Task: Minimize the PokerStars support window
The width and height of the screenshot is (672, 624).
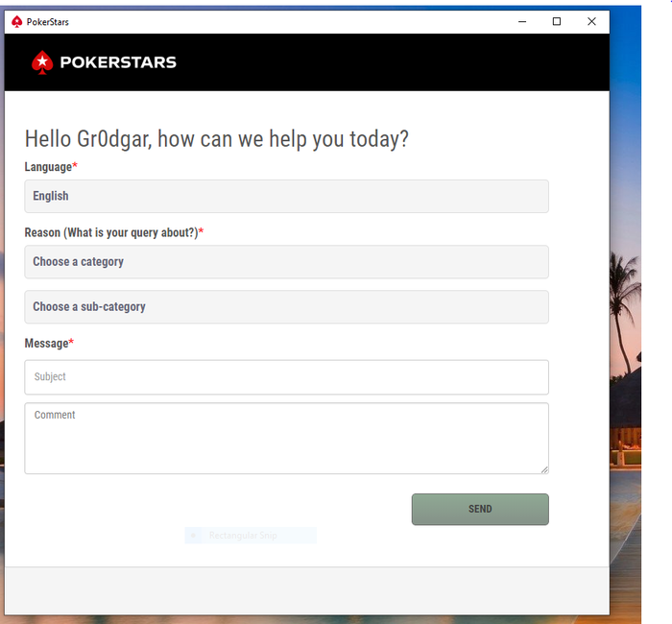Action: [522, 21]
